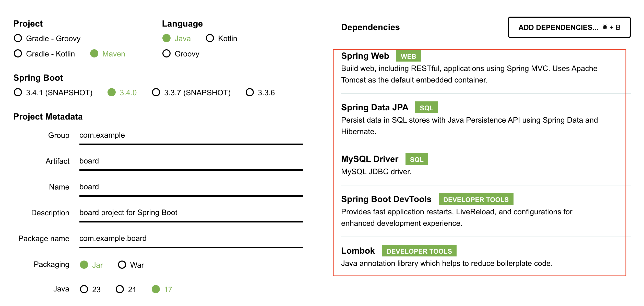This screenshot has width=644, height=306.
Task: Choose Groovy as the language
Action: click(166, 54)
